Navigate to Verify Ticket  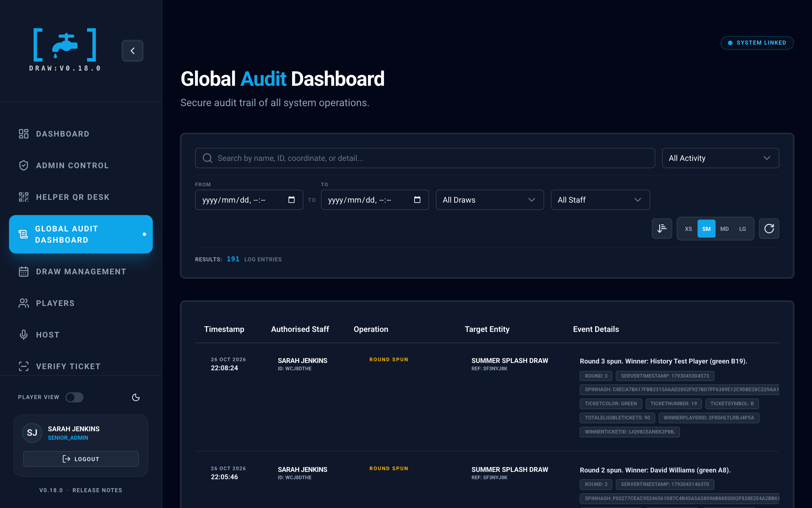click(81, 366)
